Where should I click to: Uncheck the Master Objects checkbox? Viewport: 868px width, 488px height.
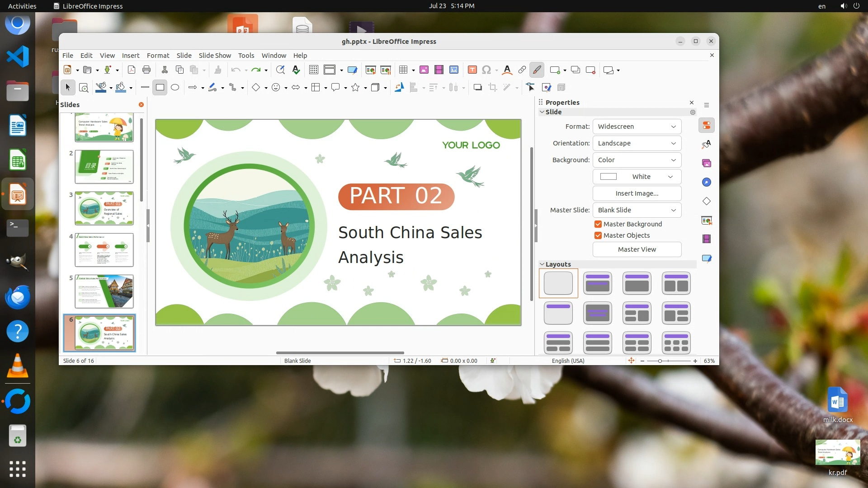tap(598, 235)
